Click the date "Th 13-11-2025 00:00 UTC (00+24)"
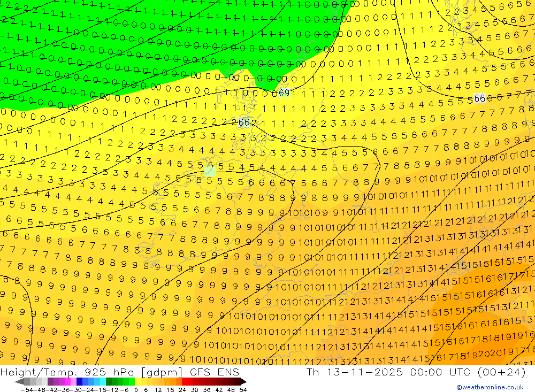Viewport: 535px width, 392px height. click(x=416, y=372)
